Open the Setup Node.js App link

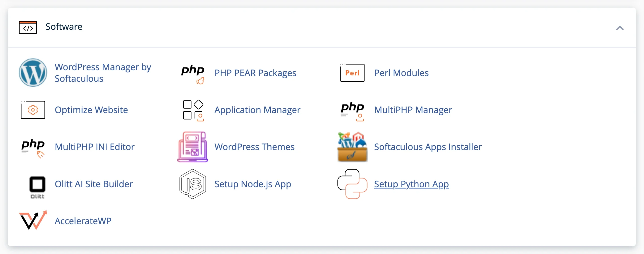[x=253, y=184]
